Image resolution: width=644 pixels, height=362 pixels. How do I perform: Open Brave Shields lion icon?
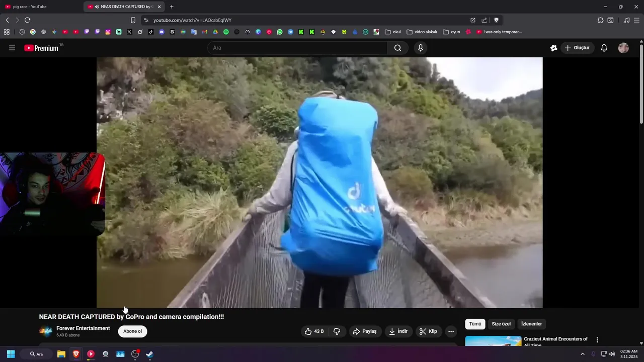496,20
